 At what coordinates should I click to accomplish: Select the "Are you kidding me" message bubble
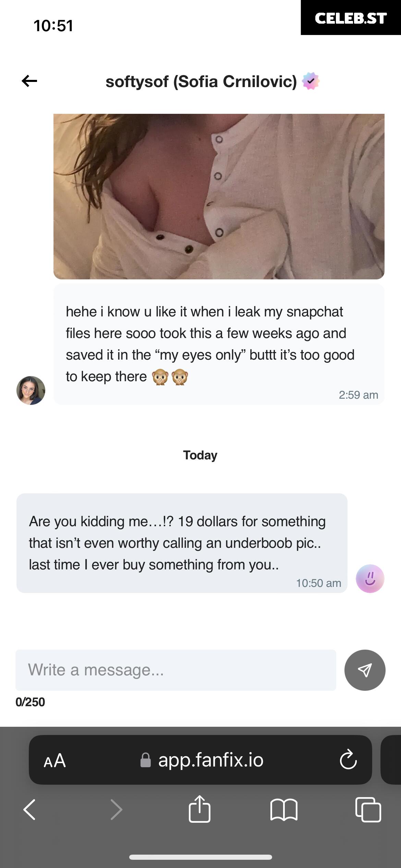182,543
